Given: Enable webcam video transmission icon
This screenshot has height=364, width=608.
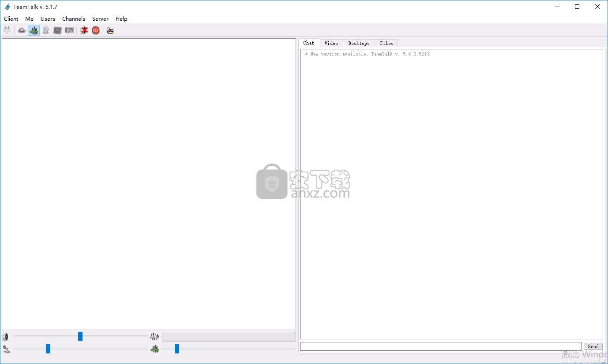Looking at the screenshot, I should [45, 30].
